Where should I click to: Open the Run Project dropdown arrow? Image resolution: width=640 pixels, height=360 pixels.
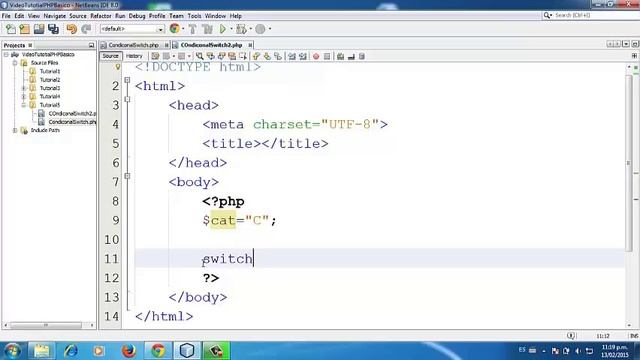click(231, 29)
